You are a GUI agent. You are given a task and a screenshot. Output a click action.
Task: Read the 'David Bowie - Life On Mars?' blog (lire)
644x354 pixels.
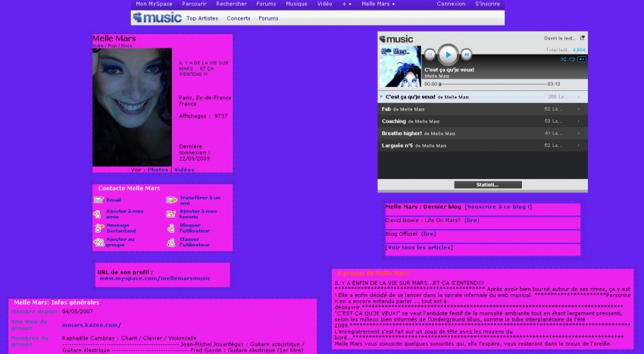[x=472, y=221]
